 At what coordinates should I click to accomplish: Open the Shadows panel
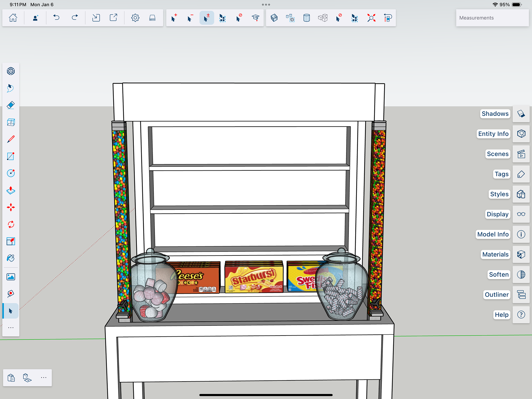[x=521, y=114]
